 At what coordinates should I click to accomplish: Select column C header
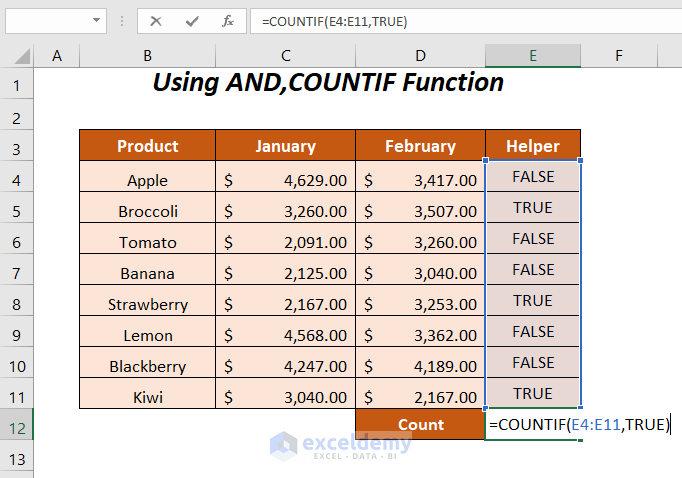(x=285, y=56)
